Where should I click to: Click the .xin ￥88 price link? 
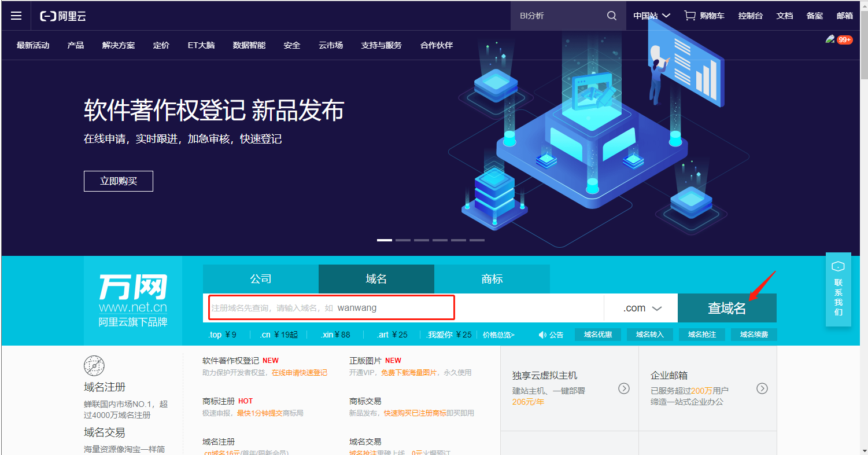[336, 335]
